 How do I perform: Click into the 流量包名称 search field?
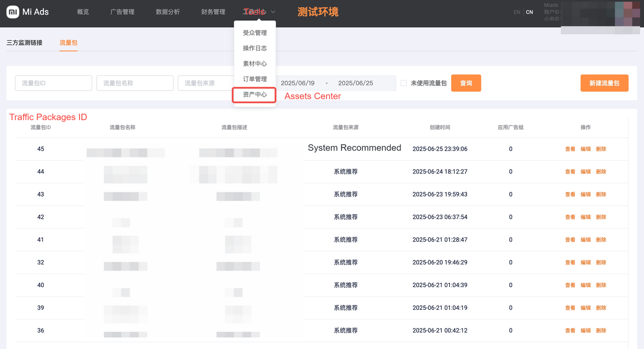[135, 83]
